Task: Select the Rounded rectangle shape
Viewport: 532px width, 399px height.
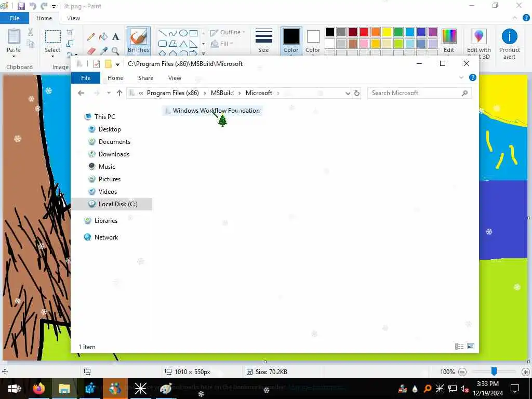Action: [163, 44]
